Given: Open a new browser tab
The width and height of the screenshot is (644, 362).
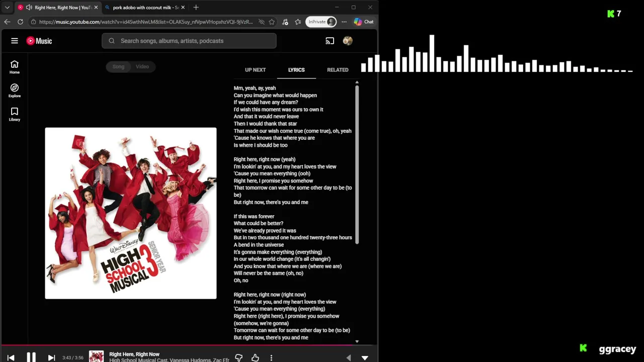Looking at the screenshot, I should coord(196,8).
